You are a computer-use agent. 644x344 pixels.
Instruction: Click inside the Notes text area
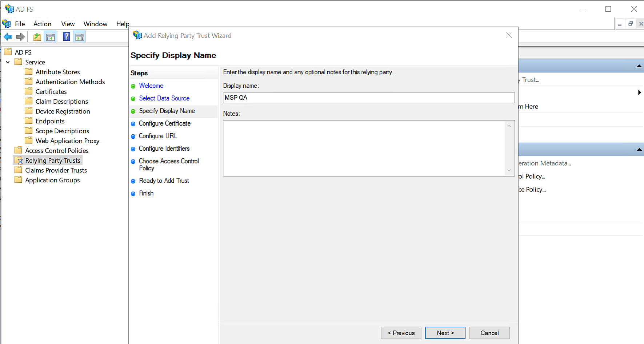pos(364,148)
